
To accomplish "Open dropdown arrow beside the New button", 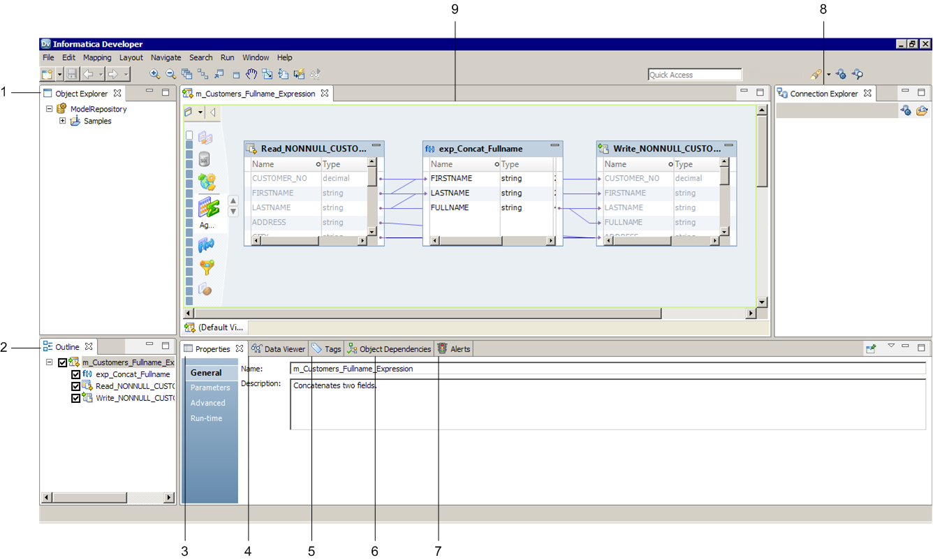I will 60,74.
